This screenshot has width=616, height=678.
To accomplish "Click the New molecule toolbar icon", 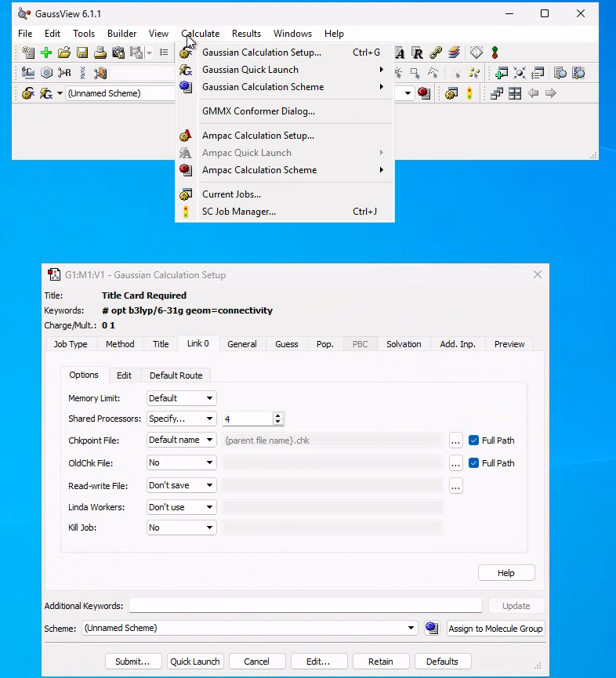I will pyautogui.click(x=28, y=53).
